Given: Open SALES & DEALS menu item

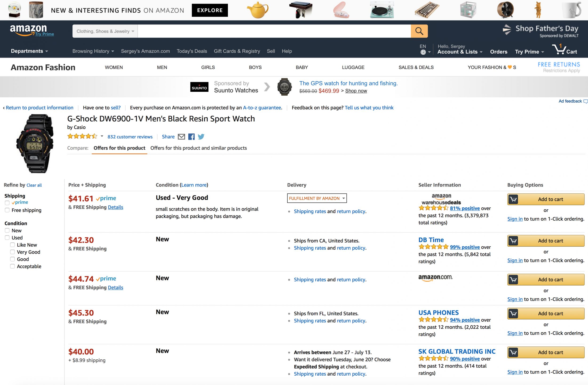Looking at the screenshot, I should pyautogui.click(x=416, y=67).
